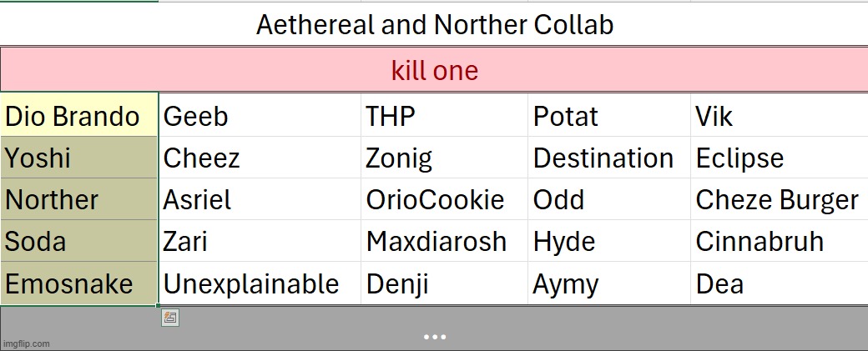868x351 pixels.
Task: Select the Dio Brando cell
Action: tap(79, 115)
